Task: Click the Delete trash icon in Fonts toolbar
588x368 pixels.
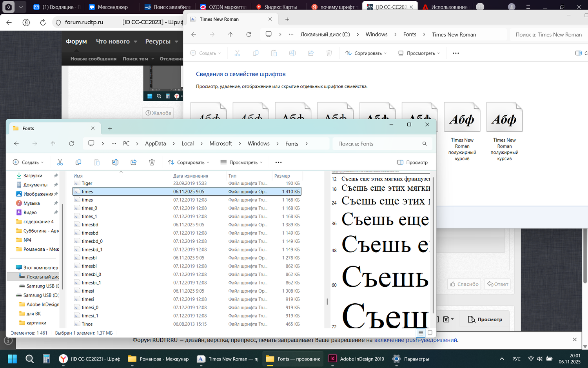Action: (x=152, y=162)
